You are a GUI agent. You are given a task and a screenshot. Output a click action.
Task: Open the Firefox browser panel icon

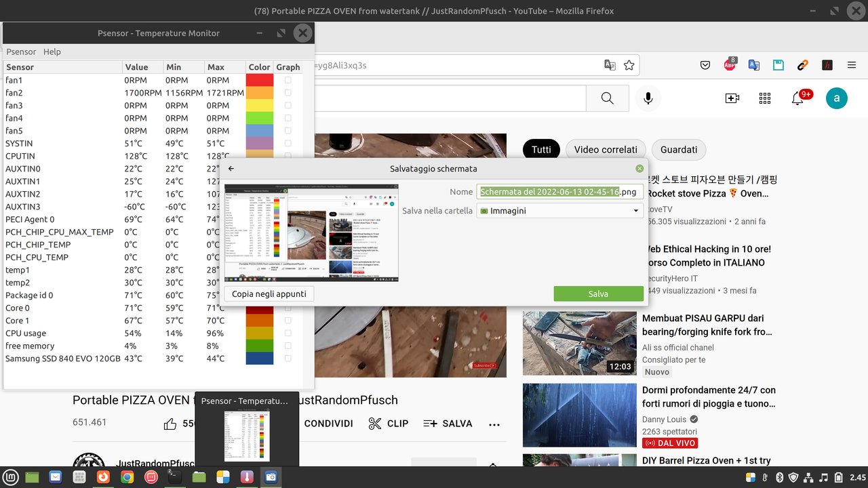103,477
